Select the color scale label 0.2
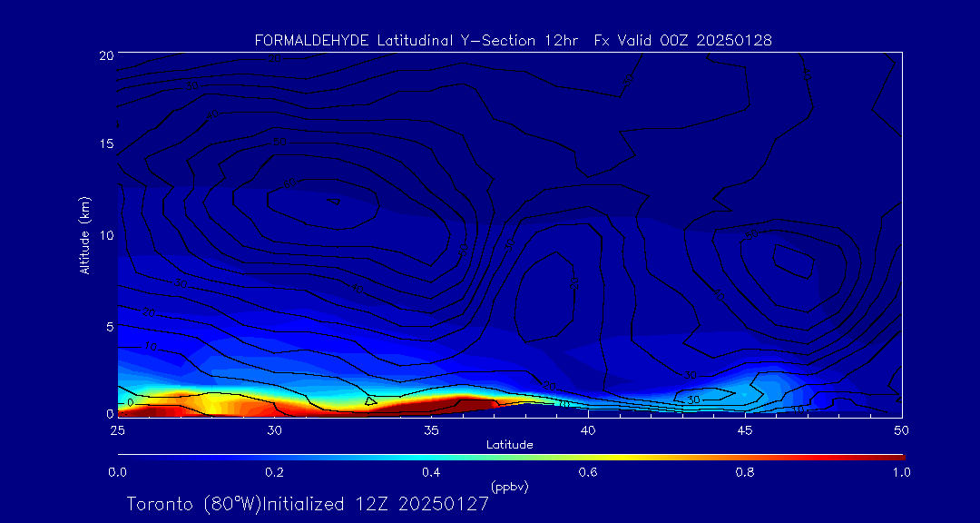 click(x=274, y=472)
